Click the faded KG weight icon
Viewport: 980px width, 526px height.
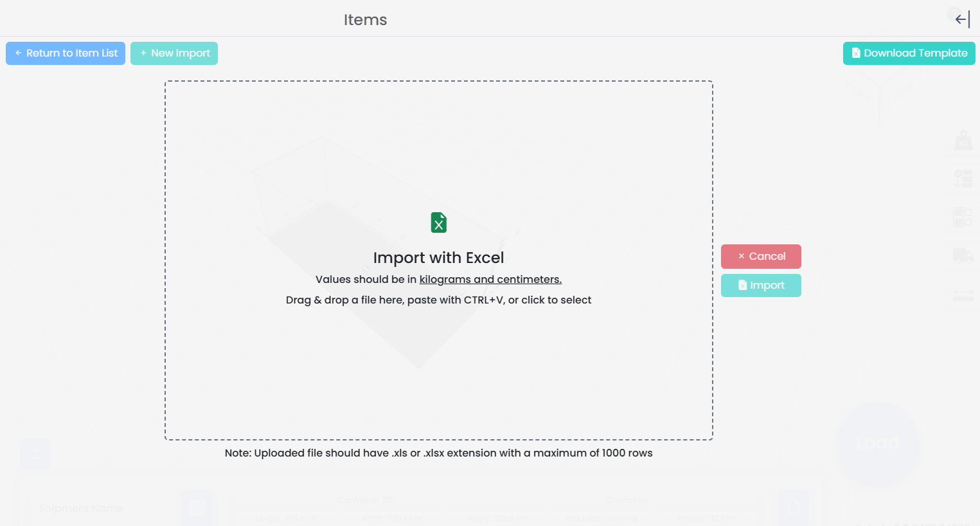(x=963, y=140)
